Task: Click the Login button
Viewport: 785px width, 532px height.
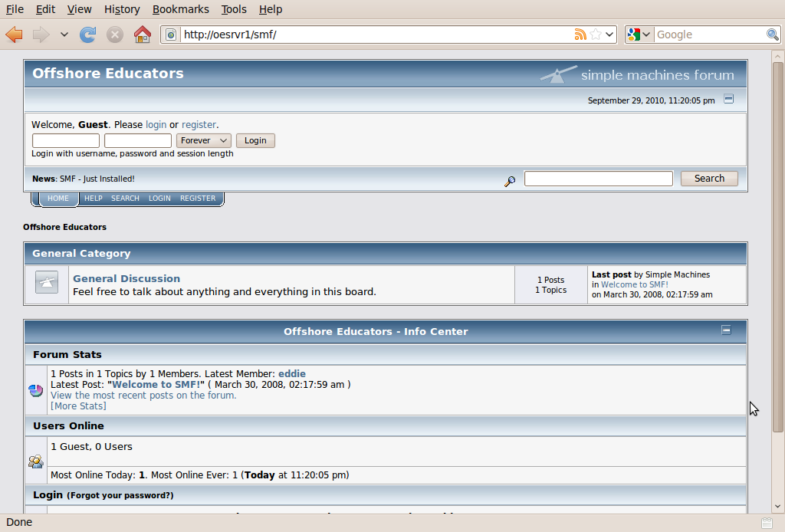Action: 255,140
